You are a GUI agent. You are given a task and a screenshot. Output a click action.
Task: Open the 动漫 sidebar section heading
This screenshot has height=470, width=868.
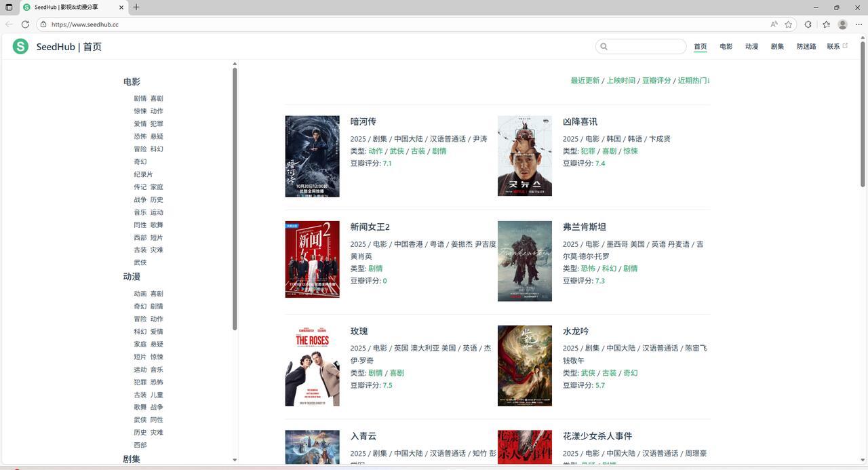point(132,277)
